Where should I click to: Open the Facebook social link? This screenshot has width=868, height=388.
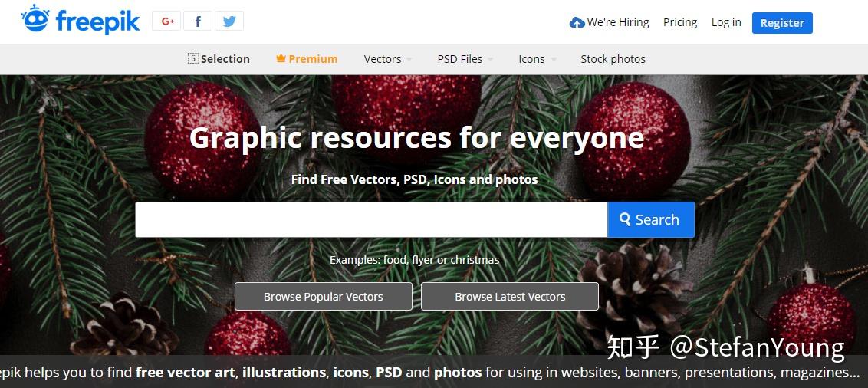198,21
